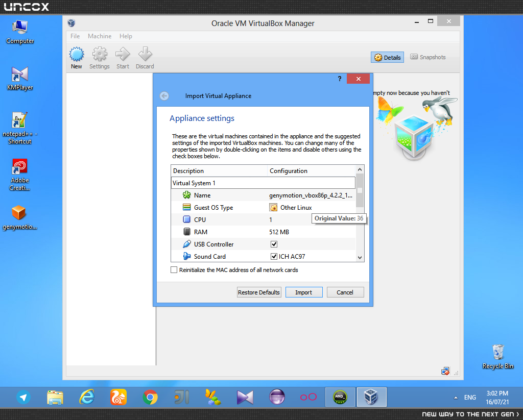Switch to Snapshots view
Viewport: 523px width, 420px height.
point(428,57)
